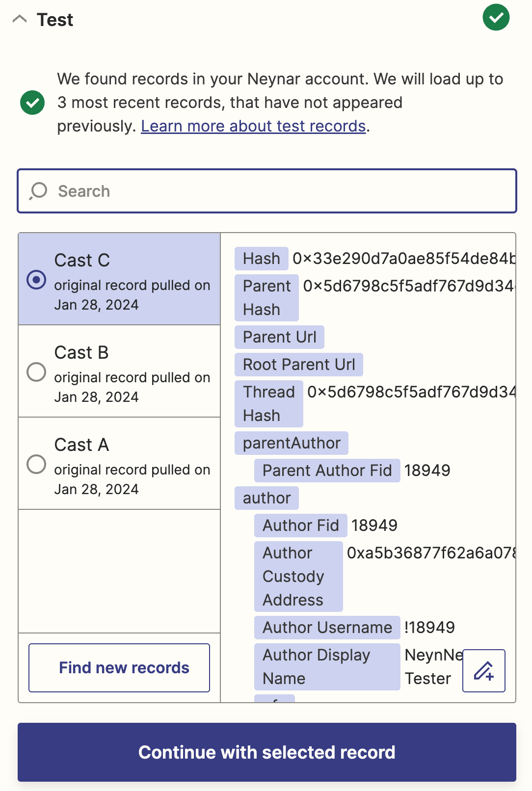Open Learn more about test records link
532x791 pixels.
(x=253, y=126)
